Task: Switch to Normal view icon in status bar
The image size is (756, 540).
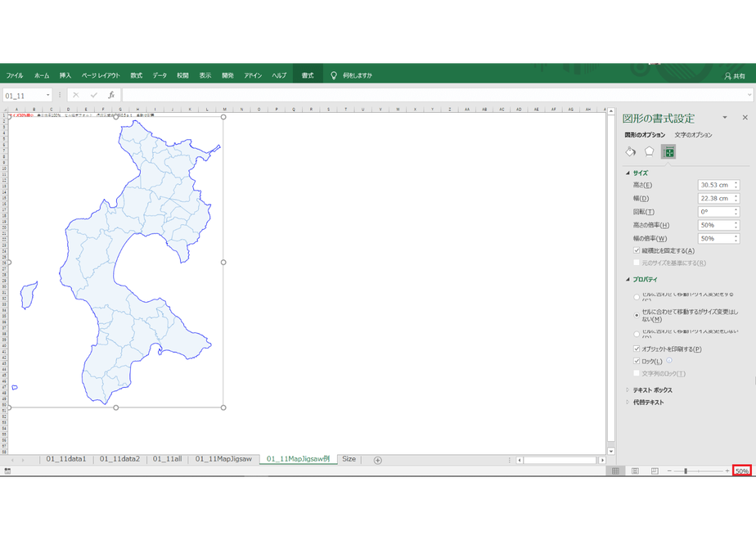Action: [x=616, y=470]
